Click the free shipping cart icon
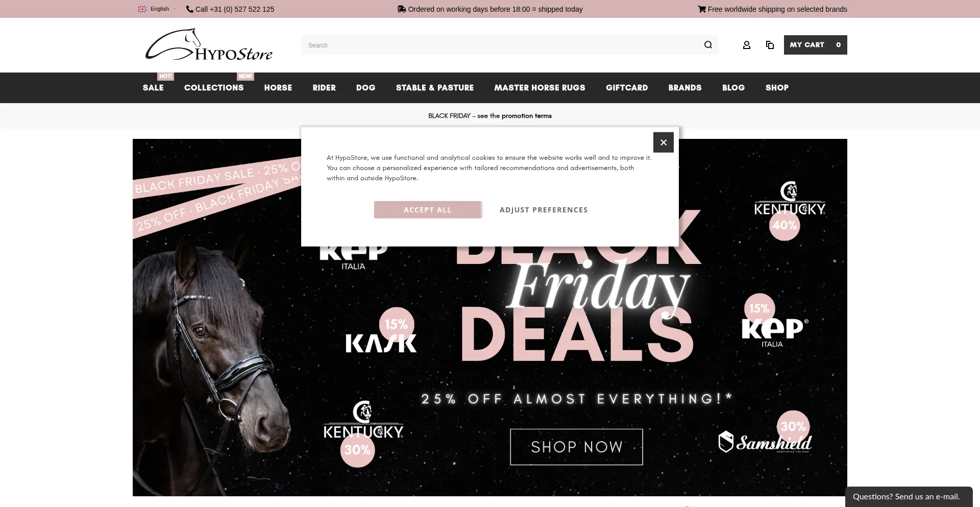Viewport: 980px width, 507px height. [x=702, y=9]
